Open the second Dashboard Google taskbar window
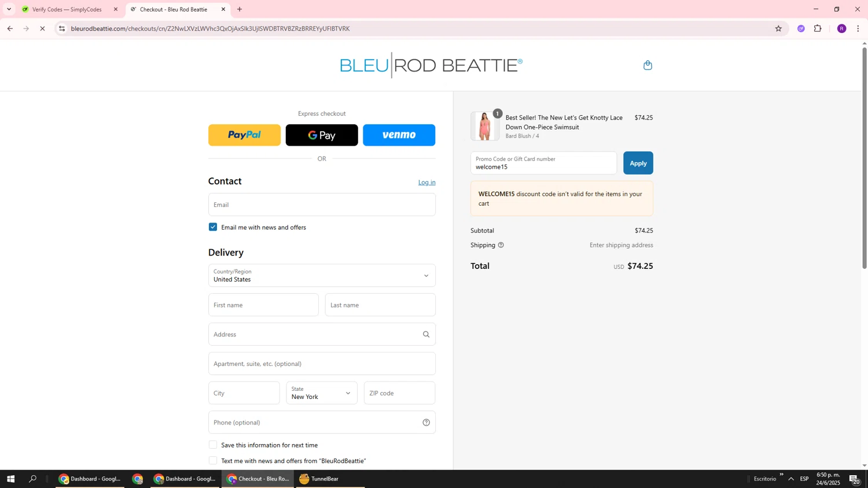Viewport: 868px width, 488px height. click(x=185, y=479)
